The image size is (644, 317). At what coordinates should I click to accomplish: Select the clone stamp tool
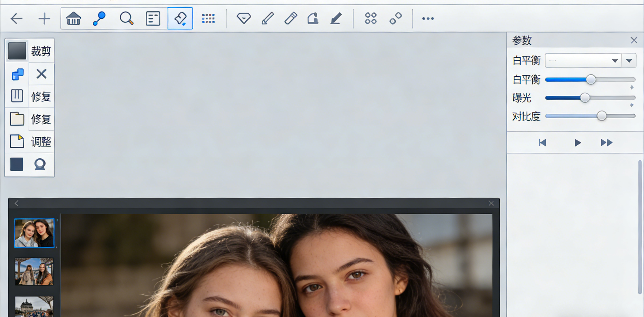pyautogui.click(x=313, y=18)
